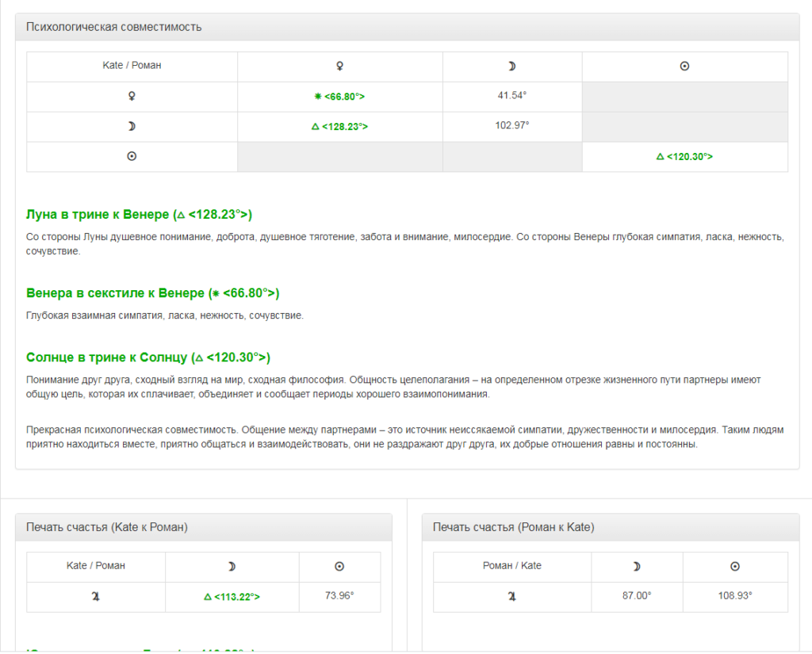Click the green trine 113.22° table cell
Viewport: 812px width, 654px height.
232,598
